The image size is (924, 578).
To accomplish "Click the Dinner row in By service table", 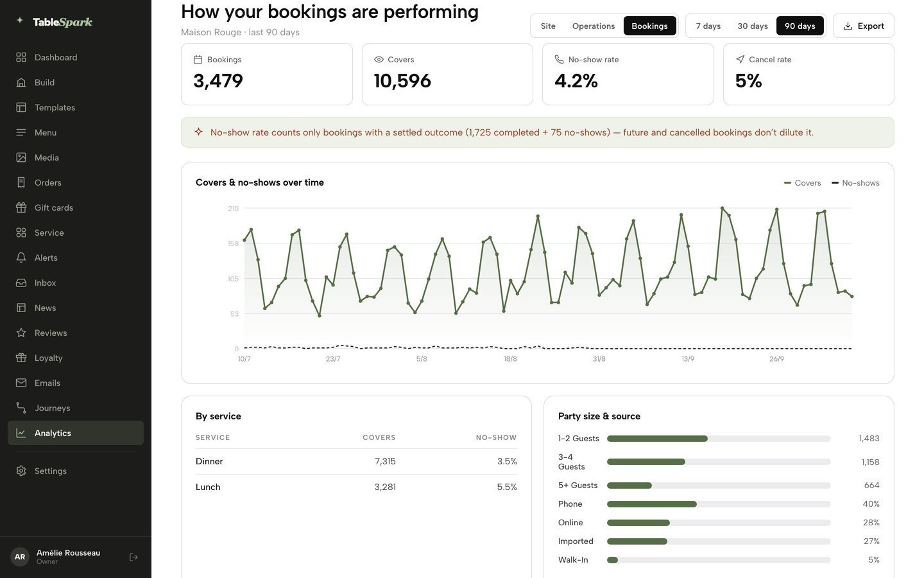I will click(356, 461).
